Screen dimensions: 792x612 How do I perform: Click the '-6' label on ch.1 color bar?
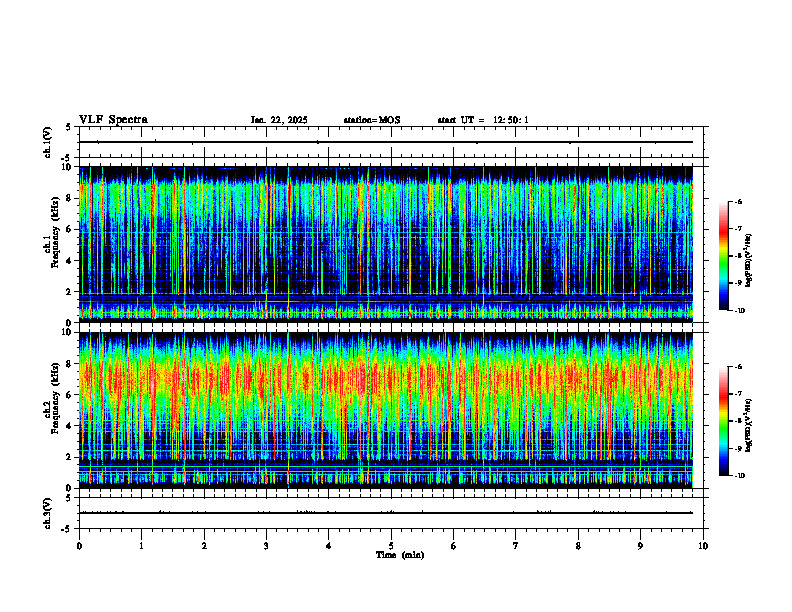click(x=737, y=201)
